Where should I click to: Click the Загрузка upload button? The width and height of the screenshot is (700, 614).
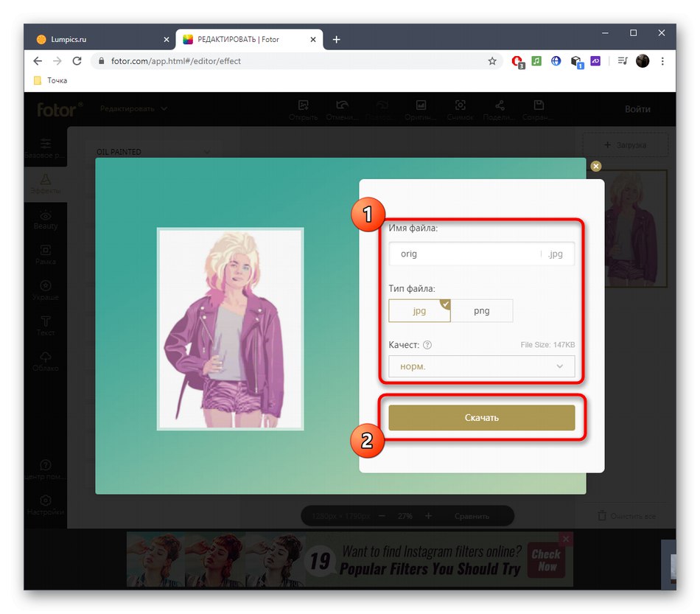(x=625, y=145)
